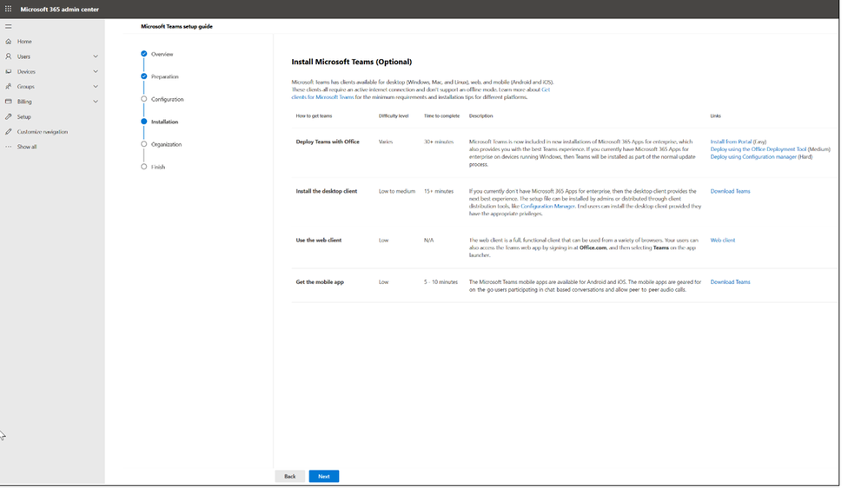Click Download Teams link for desktop client
The height and width of the screenshot is (488, 868).
point(730,191)
